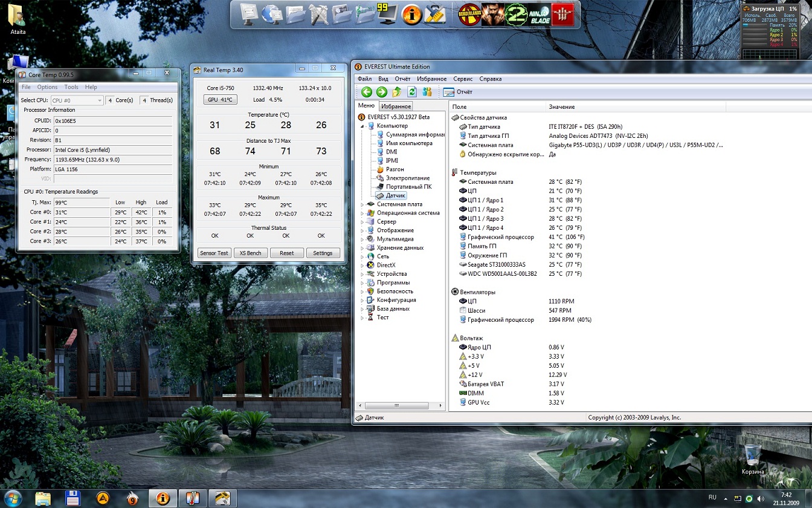
Task: Expand the Сеть tree node
Action: click(x=362, y=256)
